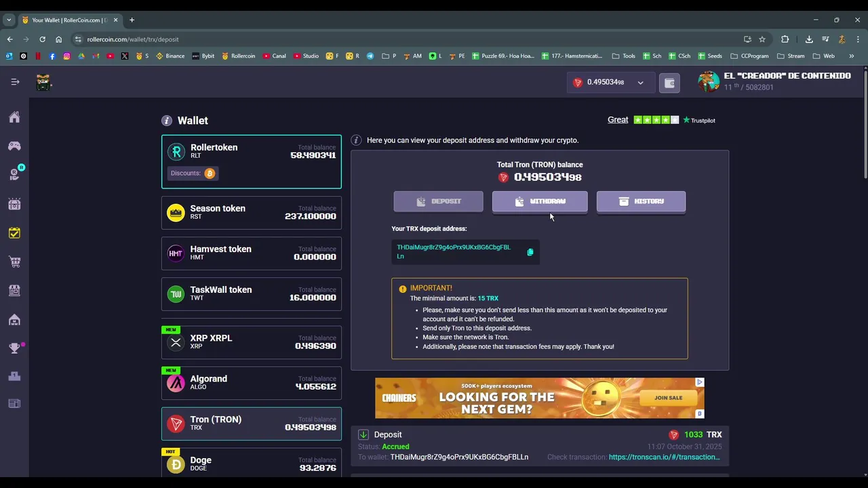Show more bookmarks via the overflow chevron
This screenshot has width=868, height=488.
(x=852, y=56)
